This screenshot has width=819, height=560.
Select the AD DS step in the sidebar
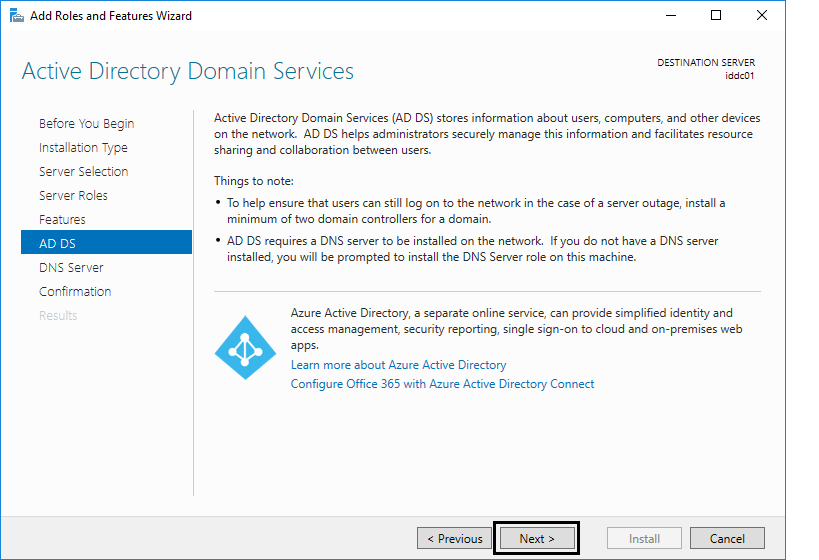click(107, 242)
